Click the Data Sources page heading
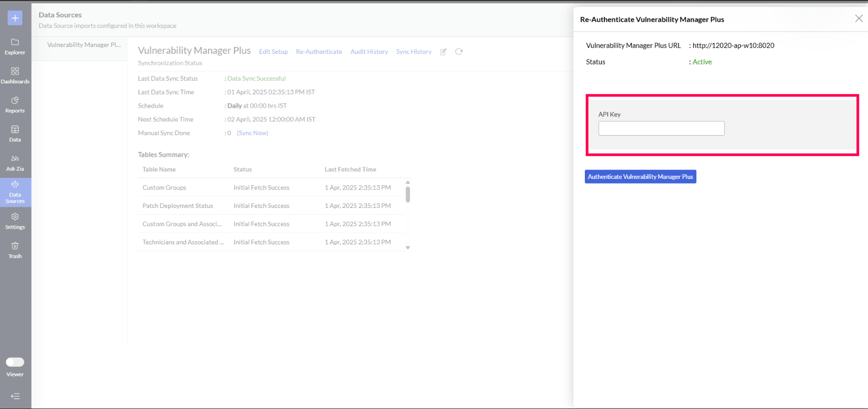Viewport: 868px width, 409px height. pyautogui.click(x=60, y=15)
